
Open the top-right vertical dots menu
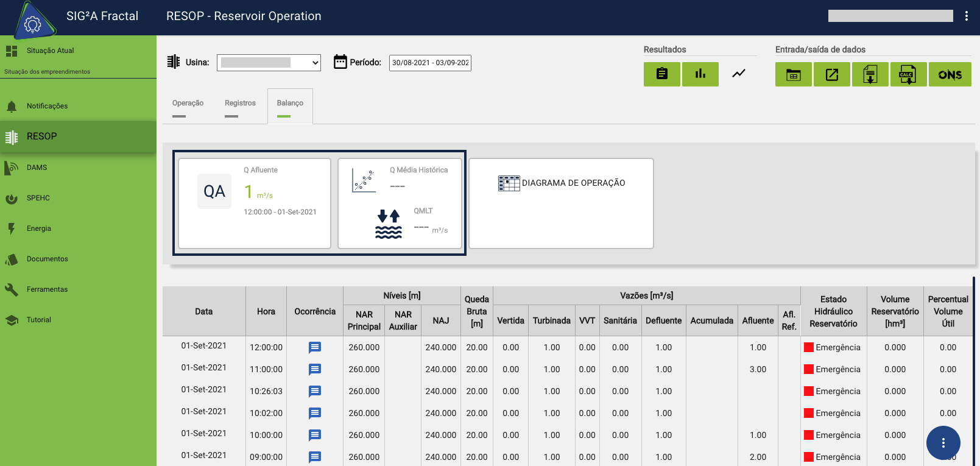coord(966,16)
